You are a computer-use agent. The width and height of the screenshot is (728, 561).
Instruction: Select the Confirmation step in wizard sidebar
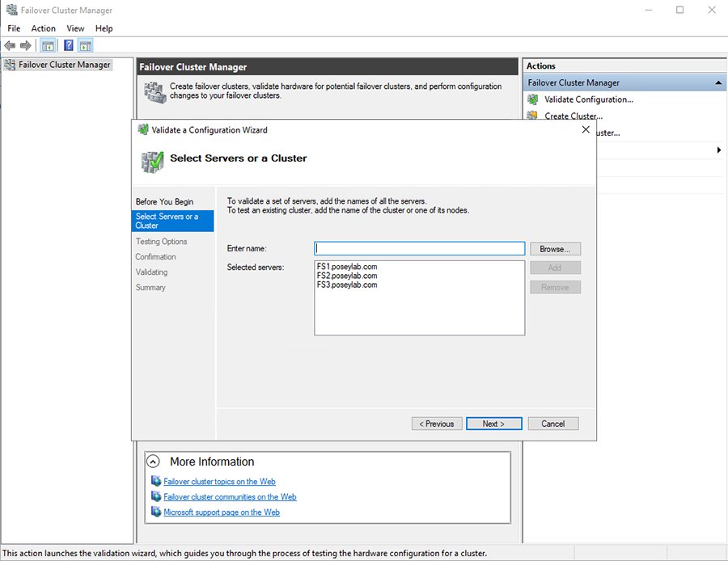click(x=155, y=256)
